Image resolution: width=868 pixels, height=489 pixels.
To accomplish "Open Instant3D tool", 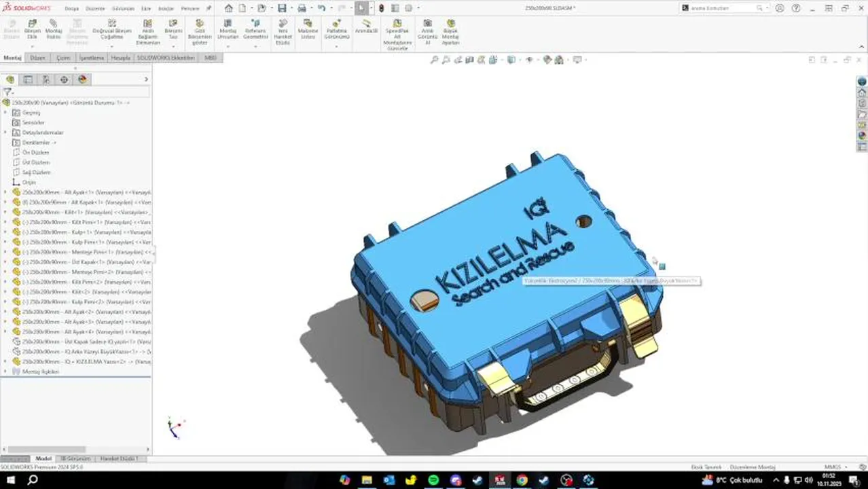I will pyautogui.click(x=366, y=26).
